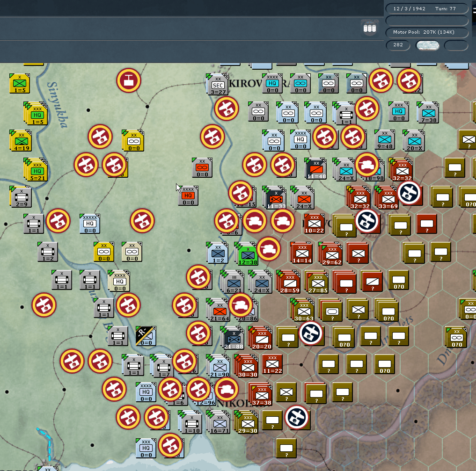Select the 29=30 olive corps counter
The height and width of the screenshot is (471, 476).
(x=246, y=422)
